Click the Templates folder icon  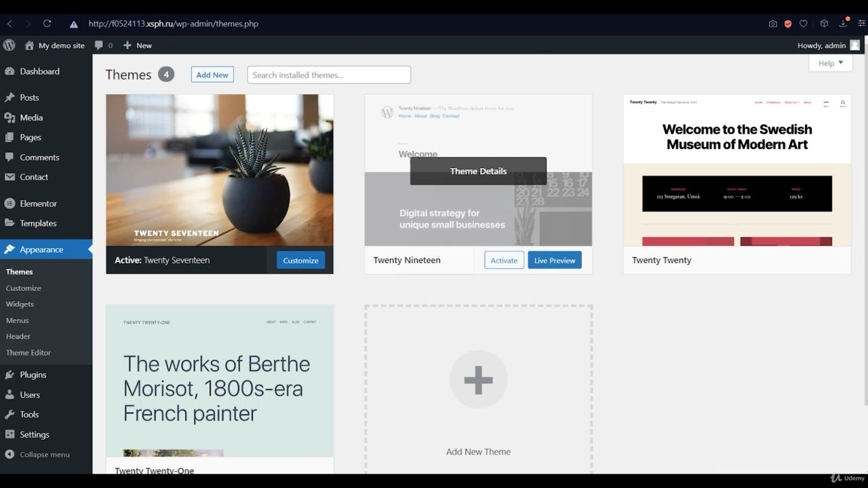click(9, 223)
